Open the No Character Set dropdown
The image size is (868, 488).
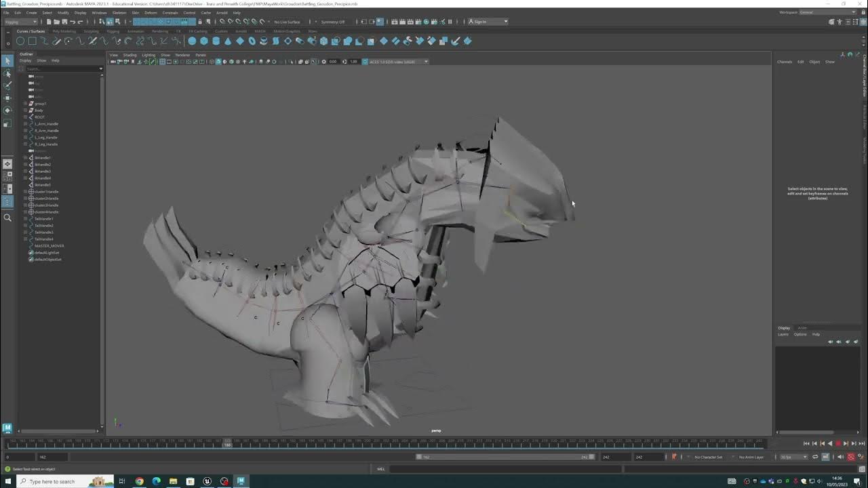[x=709, y=457]
